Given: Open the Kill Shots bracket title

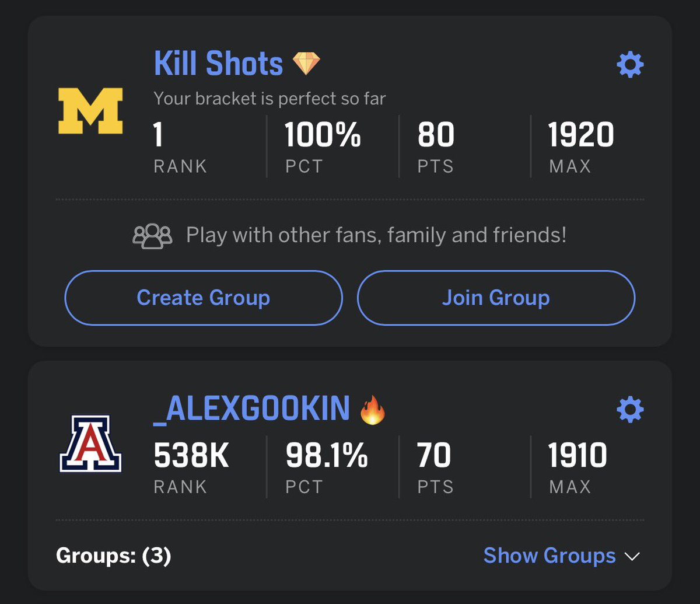Looking at the screenshot, I should (218, 64).
